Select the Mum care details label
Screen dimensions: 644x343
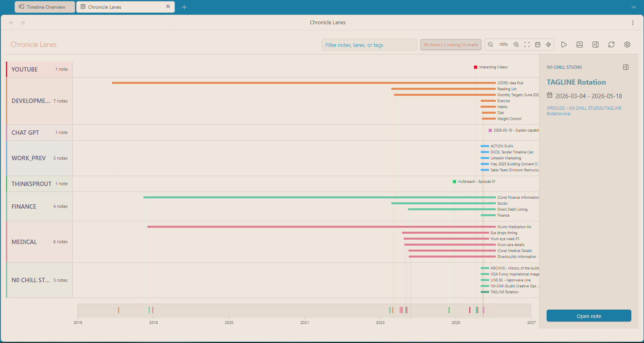511,245
